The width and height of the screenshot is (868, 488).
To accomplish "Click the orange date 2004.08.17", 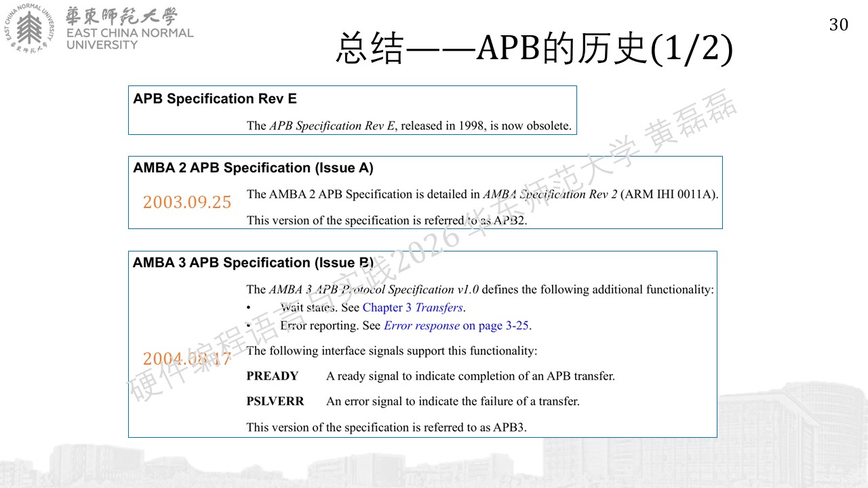I will point(186,359).
